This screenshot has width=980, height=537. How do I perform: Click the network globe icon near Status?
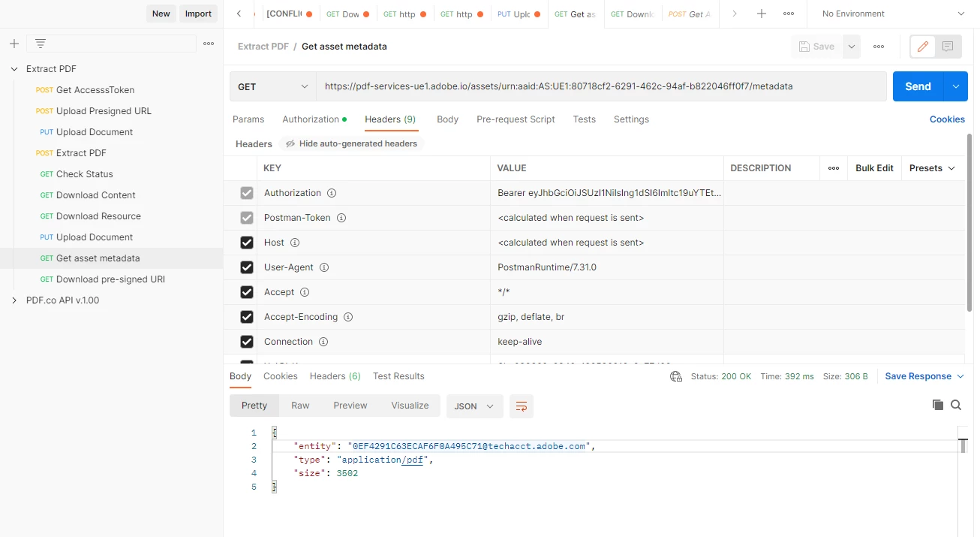(x=676, y=376)
